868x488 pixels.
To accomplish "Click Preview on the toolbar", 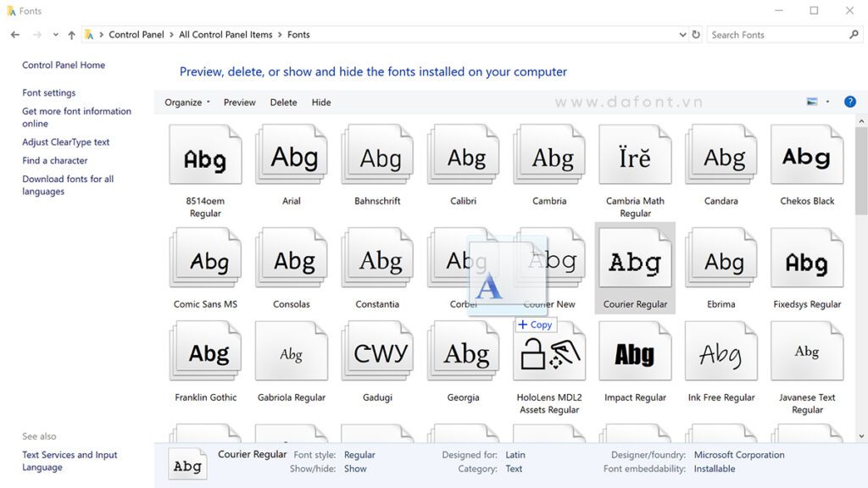I will pos(239,102).
